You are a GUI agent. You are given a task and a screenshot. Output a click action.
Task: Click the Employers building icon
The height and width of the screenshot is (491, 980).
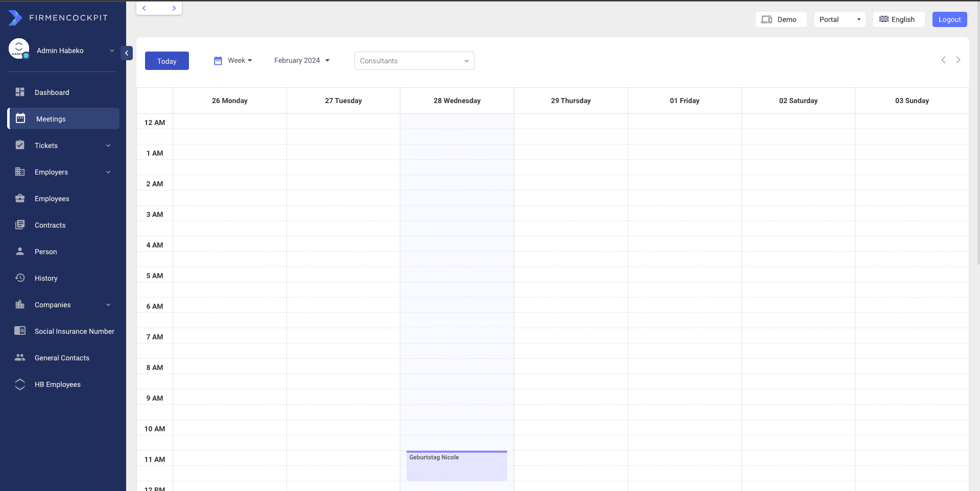click(20, 171)
